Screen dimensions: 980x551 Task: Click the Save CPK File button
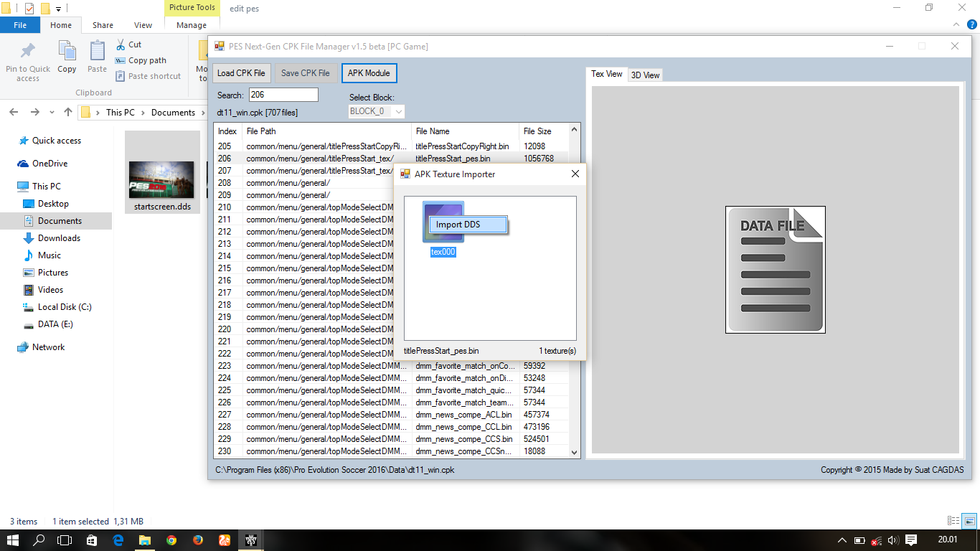coord(306,73)
